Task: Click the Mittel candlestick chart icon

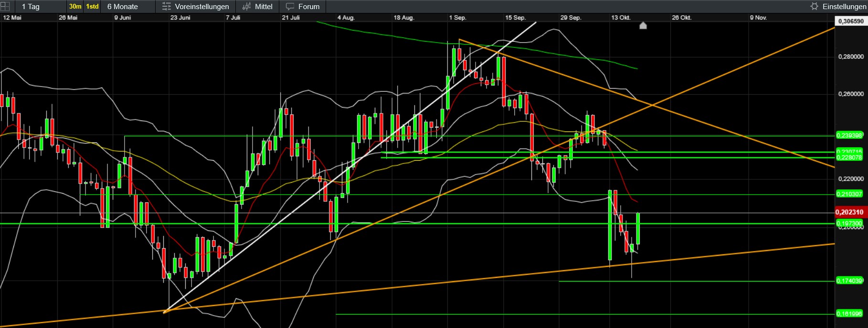Action: point(246,7)
